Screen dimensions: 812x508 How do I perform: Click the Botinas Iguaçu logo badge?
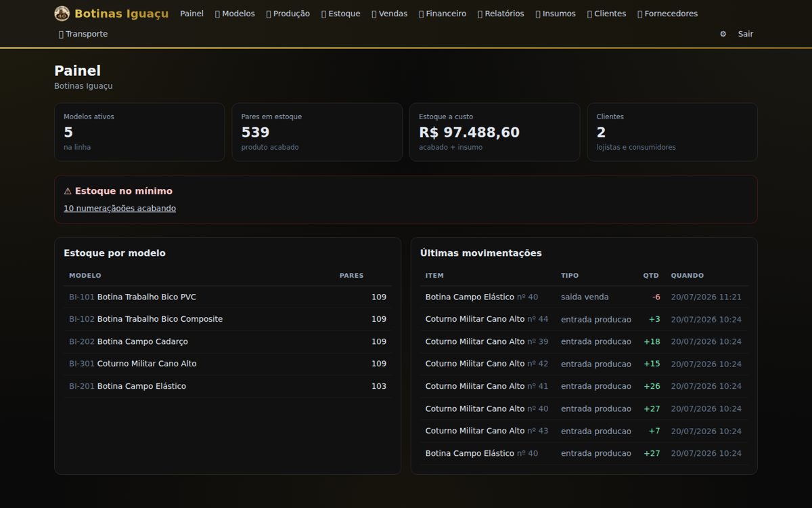pos(62,14)
